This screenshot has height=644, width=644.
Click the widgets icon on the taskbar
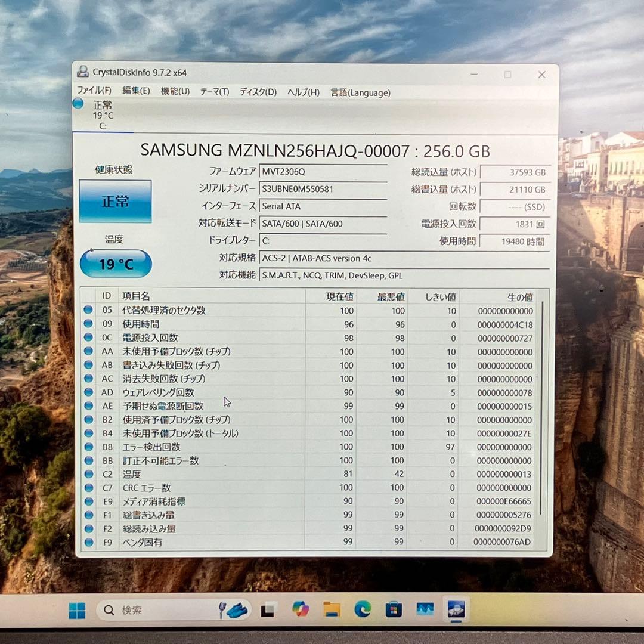[x=267, y=610]
